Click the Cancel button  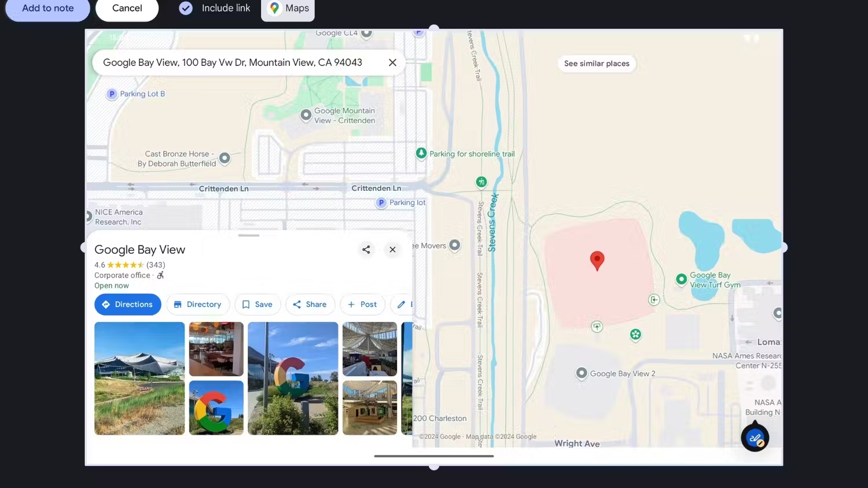127,9
